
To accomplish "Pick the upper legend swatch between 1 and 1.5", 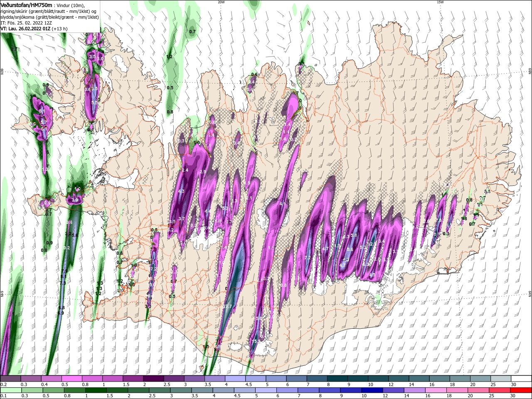I will pos(113,379).
